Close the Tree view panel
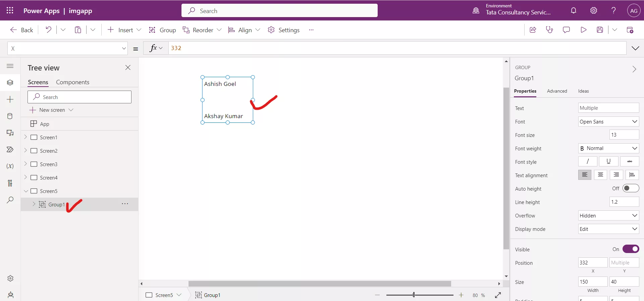 pos(128,67)
